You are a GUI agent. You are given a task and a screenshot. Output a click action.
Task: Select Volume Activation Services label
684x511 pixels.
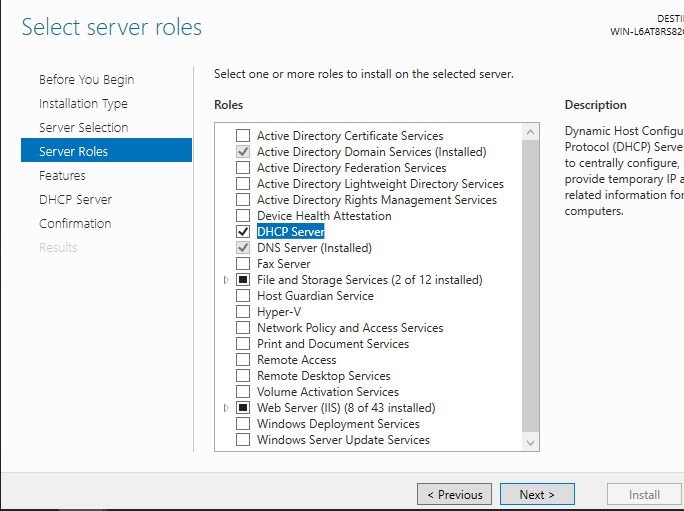coord(328,392)
